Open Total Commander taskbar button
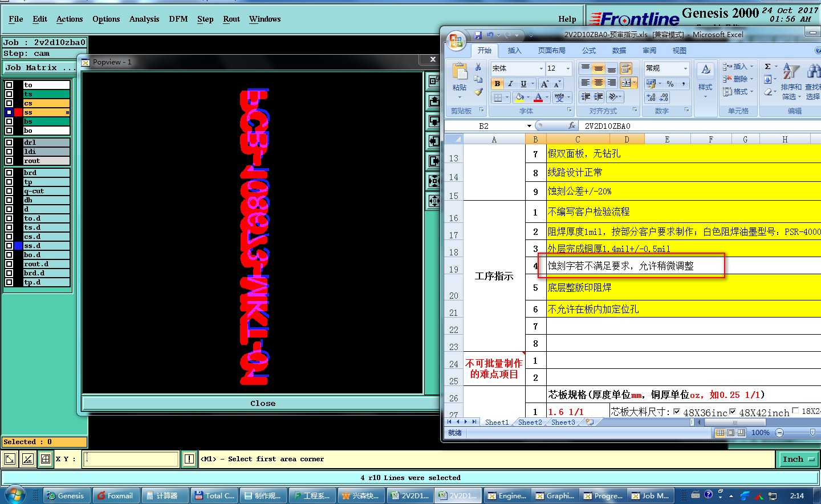This screenshot has height=504, width=821. click(214, 495)
